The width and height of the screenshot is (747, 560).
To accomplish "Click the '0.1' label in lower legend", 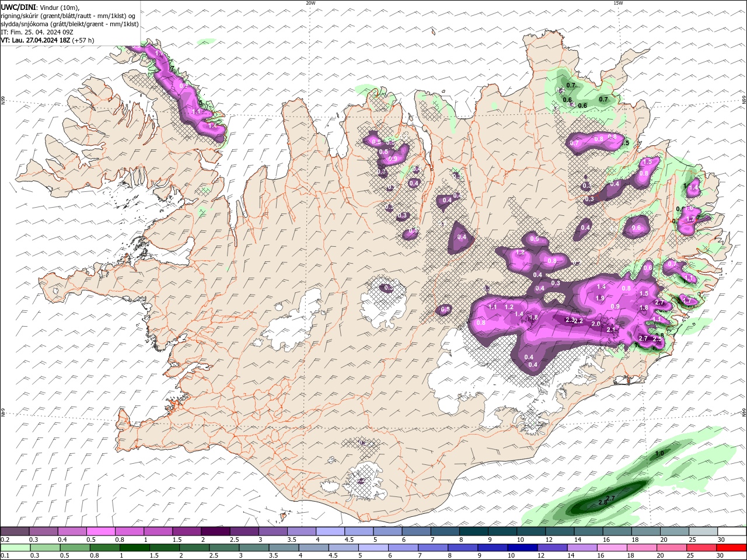I will click(5, 556).
